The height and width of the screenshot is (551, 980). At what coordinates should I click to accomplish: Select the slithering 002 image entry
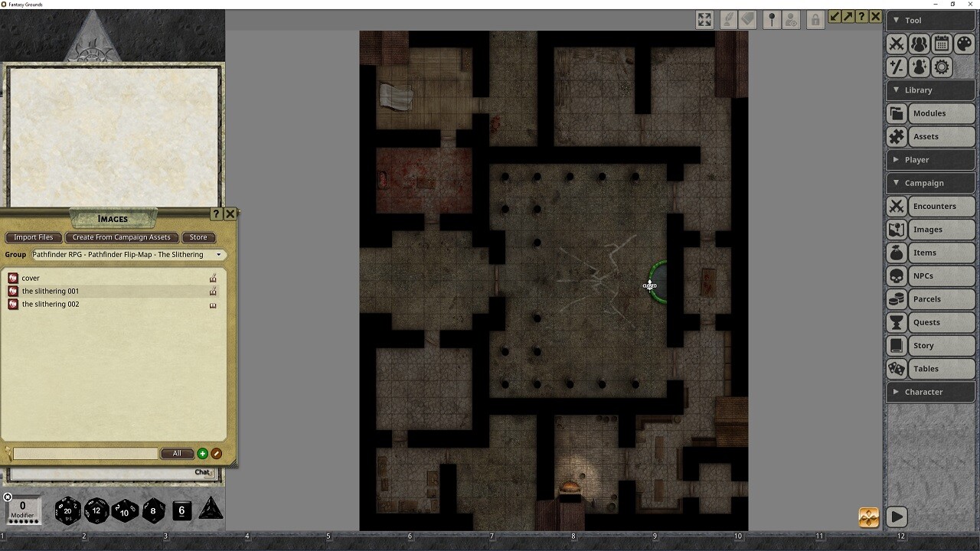[x=51, y=304]
